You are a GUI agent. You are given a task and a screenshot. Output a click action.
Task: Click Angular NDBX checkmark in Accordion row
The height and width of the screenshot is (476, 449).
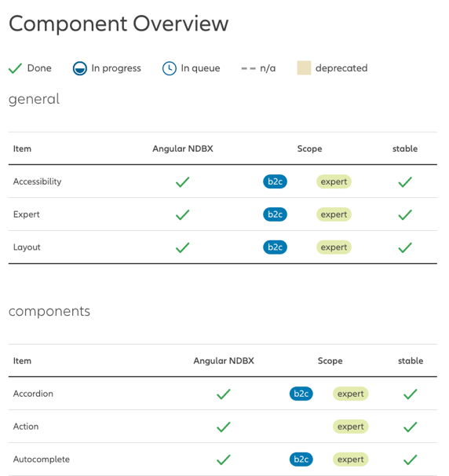(x=224, y=394)
